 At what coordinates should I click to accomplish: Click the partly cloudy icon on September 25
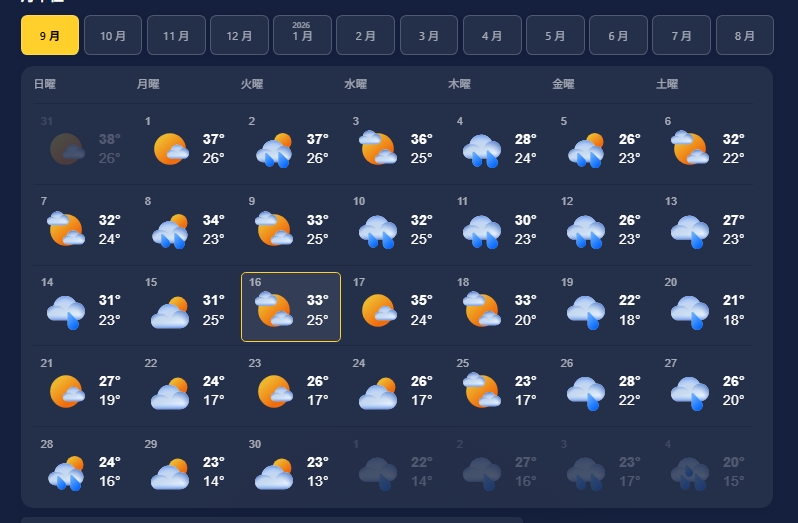coord(481,390)
